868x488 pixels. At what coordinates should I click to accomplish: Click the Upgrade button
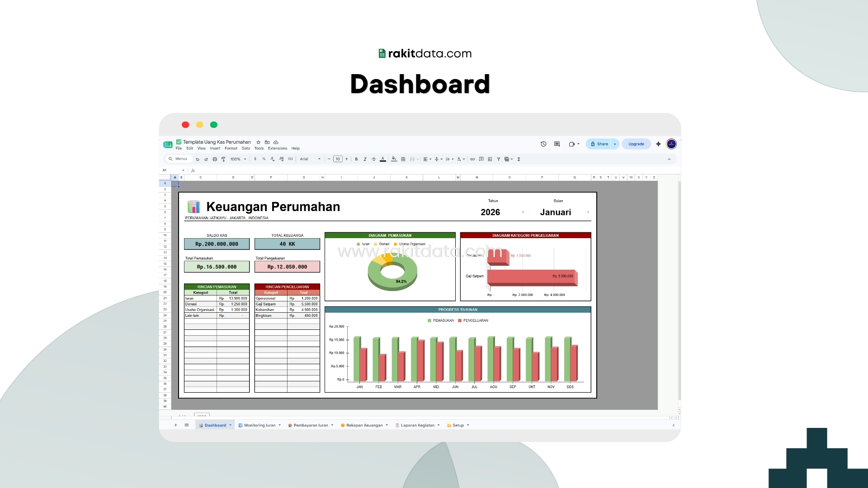pyautogui.click(x=636, y=144)
